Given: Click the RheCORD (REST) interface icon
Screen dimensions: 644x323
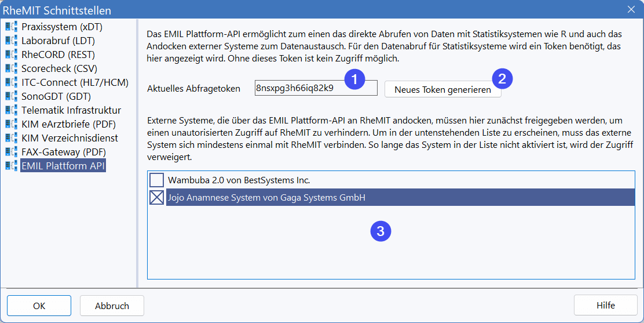Looking at the screenshot, I should pos(10,55).
